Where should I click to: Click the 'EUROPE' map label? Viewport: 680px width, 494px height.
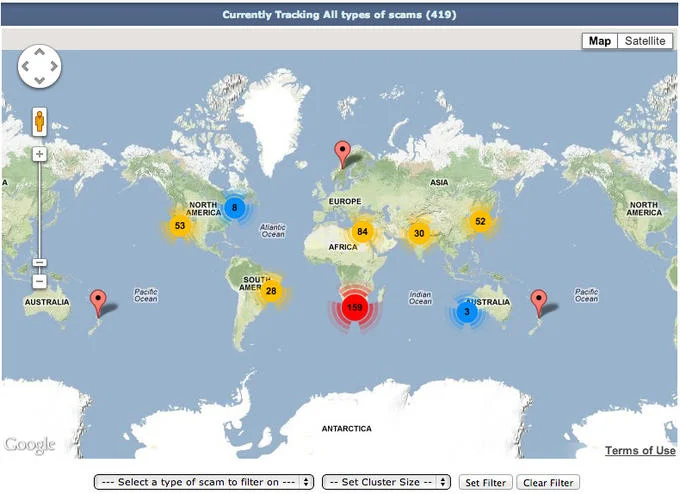(345, 201)
